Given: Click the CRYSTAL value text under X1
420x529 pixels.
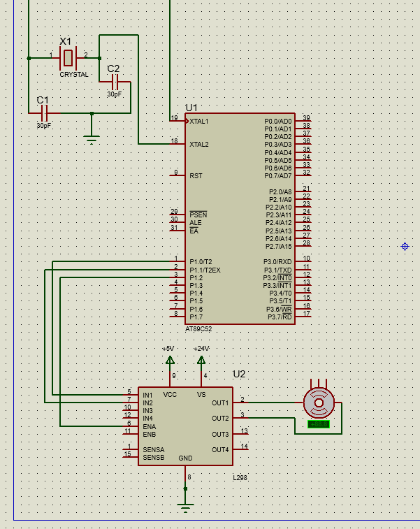Looking at the screenshot, I should click(74, 74).
